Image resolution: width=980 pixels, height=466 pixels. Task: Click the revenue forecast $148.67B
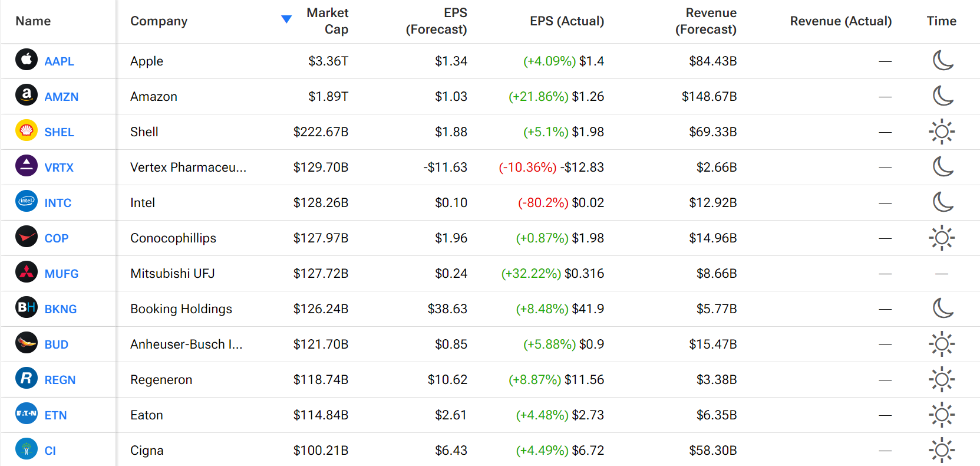point(709,97)
